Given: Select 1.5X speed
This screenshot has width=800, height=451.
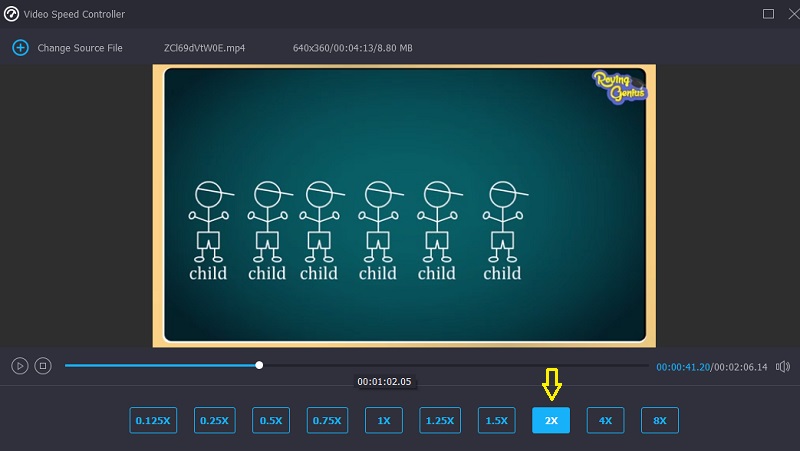Looking at the screenshot, I should [497, 421].
